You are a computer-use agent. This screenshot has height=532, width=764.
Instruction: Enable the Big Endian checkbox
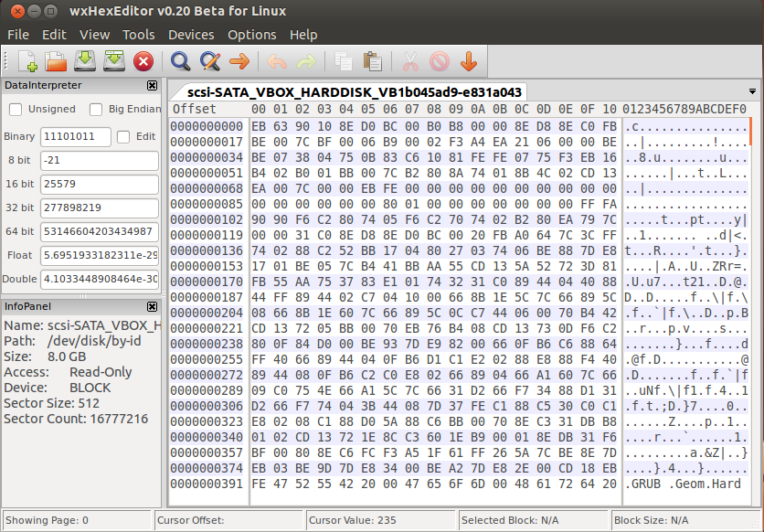pos(96,110)
